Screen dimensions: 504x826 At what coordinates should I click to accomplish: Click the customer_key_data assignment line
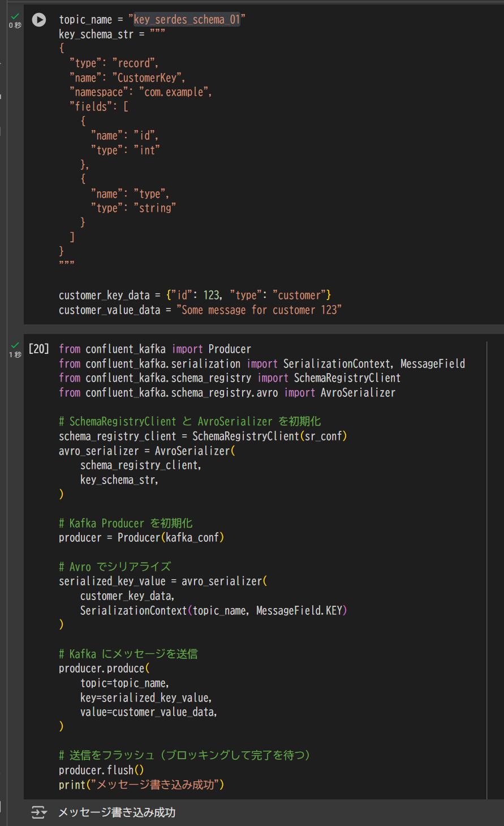195,295
